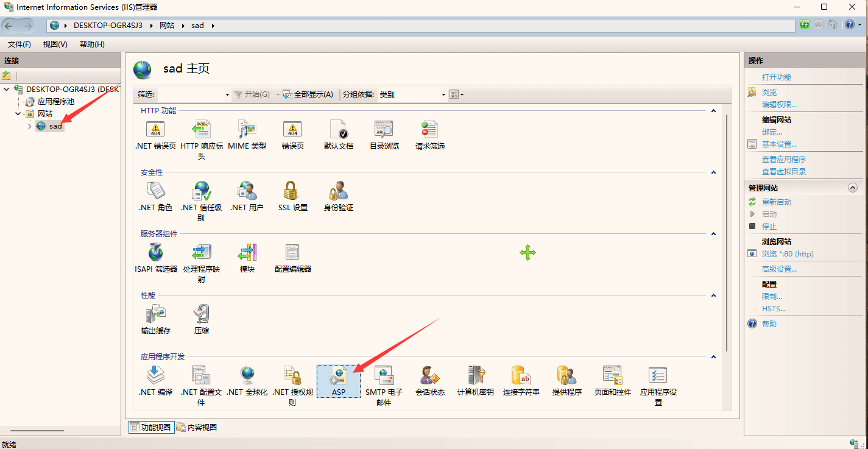Open 页面和控件 feature
The image size is (868, 449).
(x=613, y=381)
